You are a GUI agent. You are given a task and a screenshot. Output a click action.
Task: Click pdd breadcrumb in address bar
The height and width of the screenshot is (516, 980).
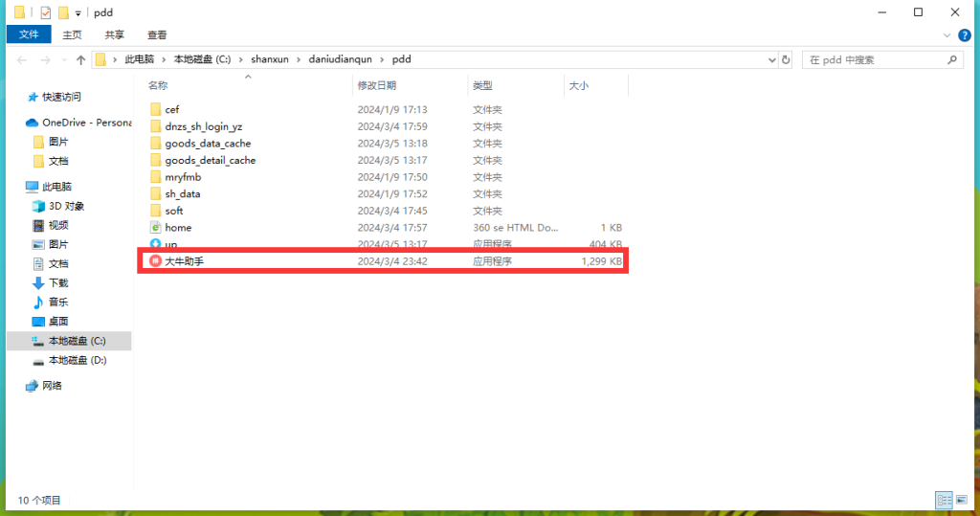(x=401, y=59)
